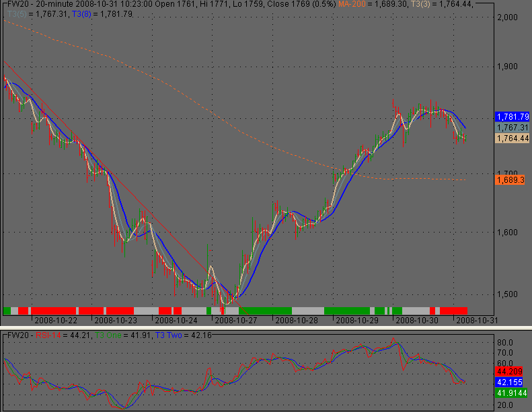The width and height of the screenshot is (532, 412).
Task: Click the beige 1,764.44 price tag
Action: coord(512,138)
